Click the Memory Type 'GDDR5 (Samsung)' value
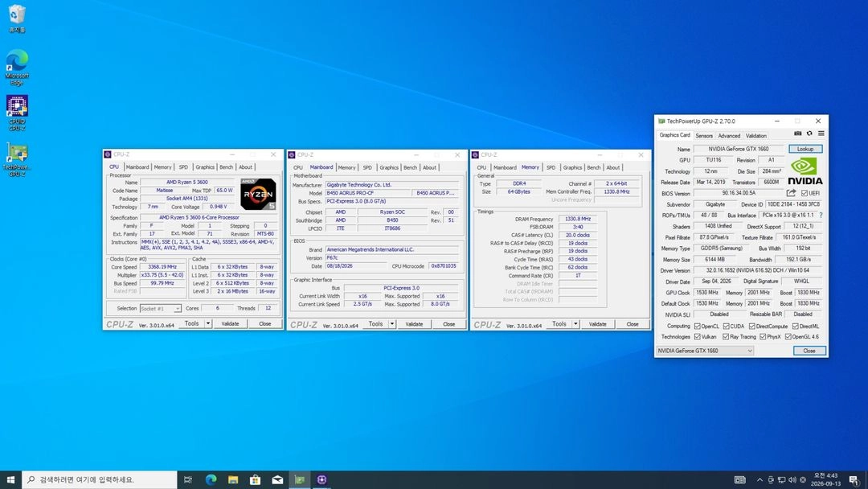868x489 pixels. pos(721,248)
